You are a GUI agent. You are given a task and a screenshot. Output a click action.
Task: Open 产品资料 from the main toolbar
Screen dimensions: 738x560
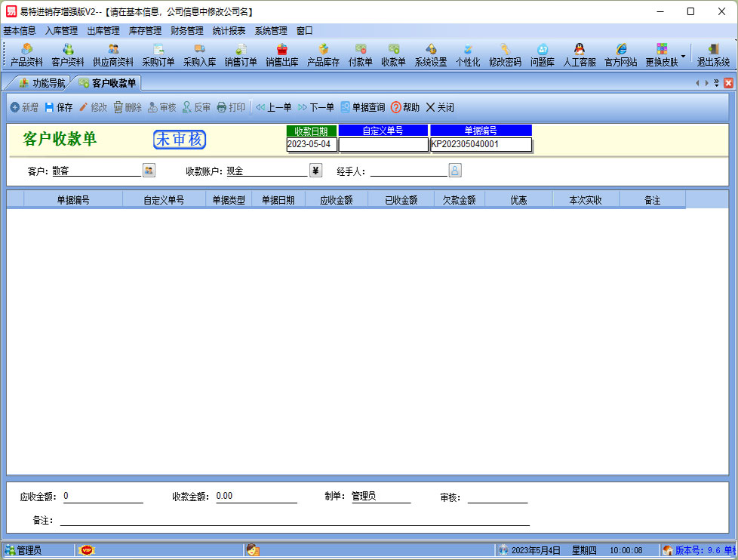(26, 55)
